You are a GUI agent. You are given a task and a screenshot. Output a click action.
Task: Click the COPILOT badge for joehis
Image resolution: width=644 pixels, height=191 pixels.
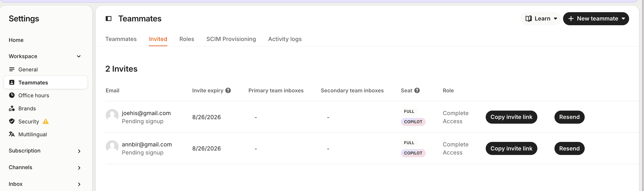[x=413, y=122]
